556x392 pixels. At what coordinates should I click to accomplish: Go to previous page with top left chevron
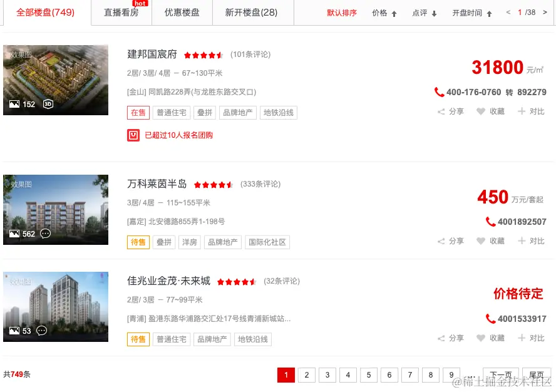click(508, 13)
